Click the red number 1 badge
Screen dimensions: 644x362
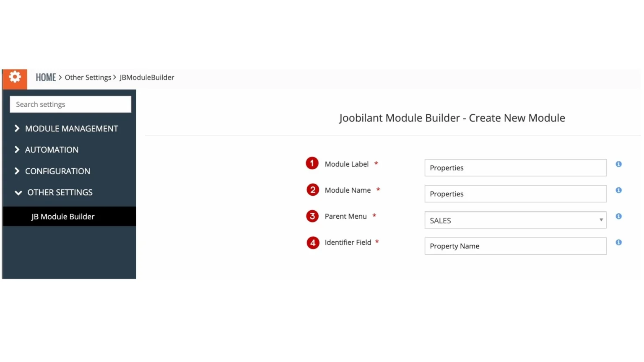pyautogui.click(x=312, y=163)
